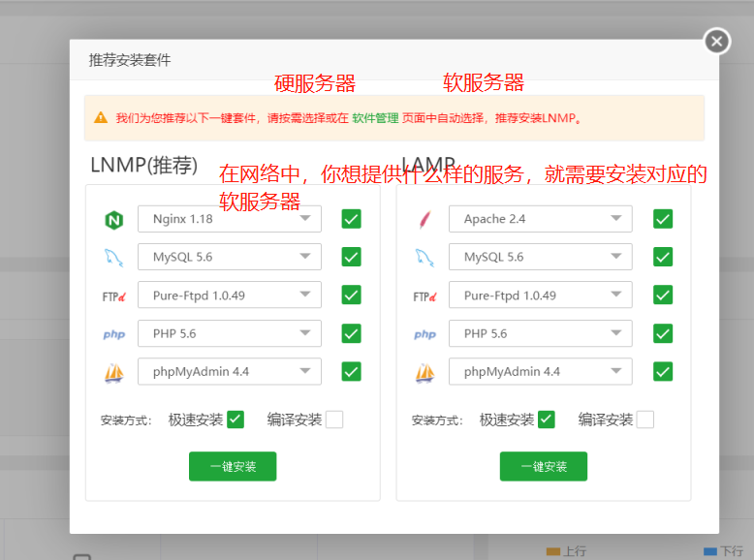Uncheck LNMP PHP 5.6 checkbox
754x560 pixels.
point(352,333)
